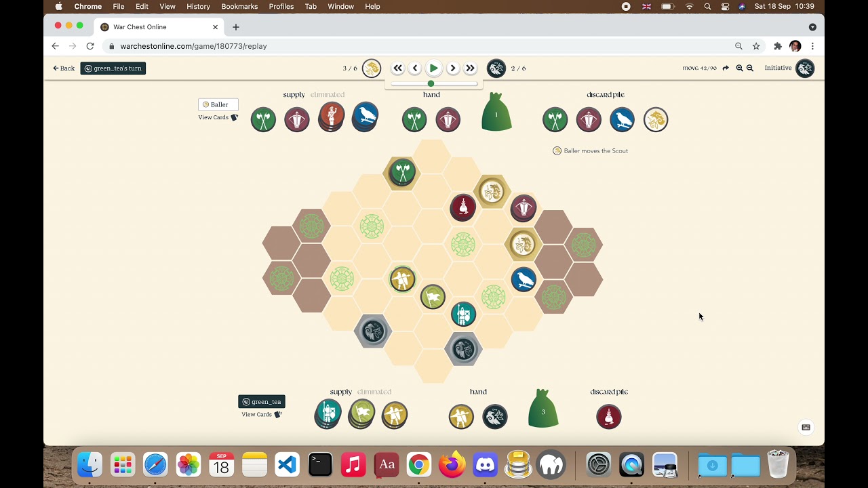
Task: Skip to last move with fast-forward button
Action: (x=470, y=68)
